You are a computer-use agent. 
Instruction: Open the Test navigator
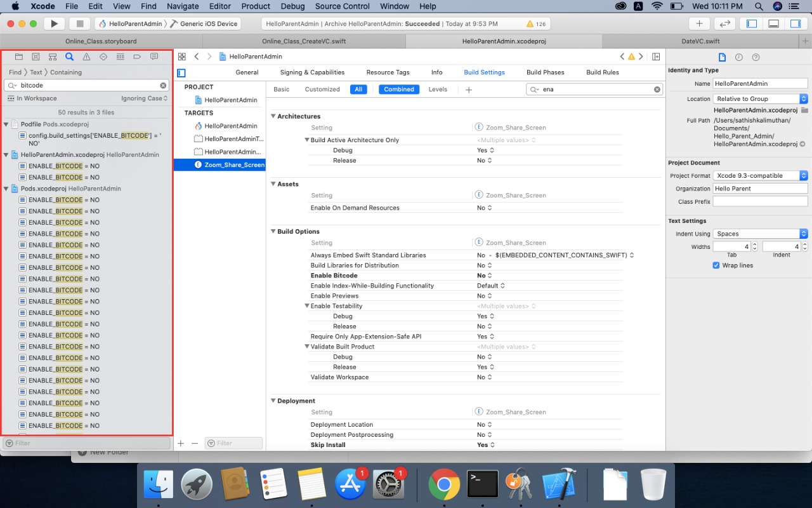(x=103, y=57)
